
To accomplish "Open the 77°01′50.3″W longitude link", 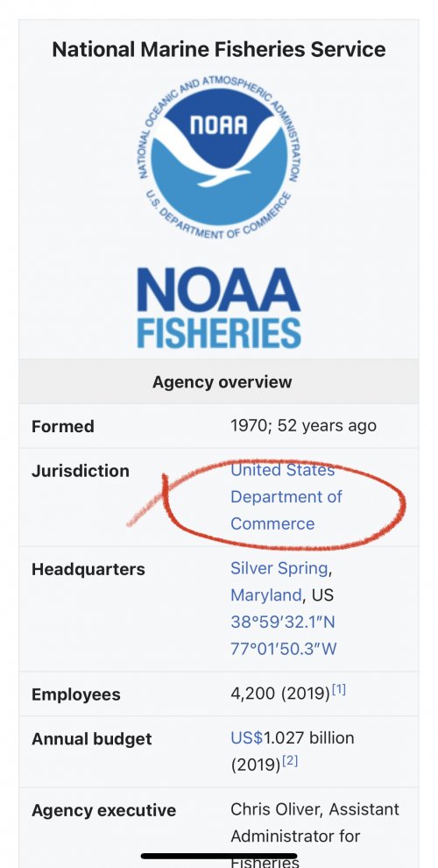I will click(284, 648).
